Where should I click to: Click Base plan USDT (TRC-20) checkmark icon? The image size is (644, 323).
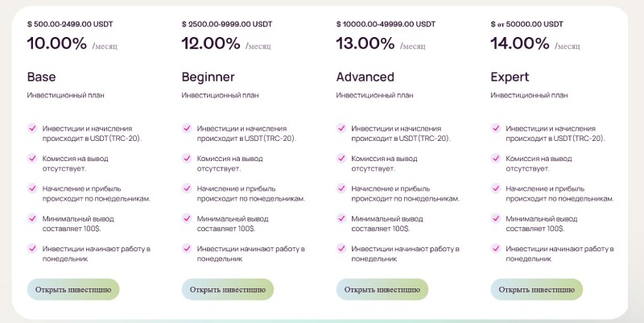click(32, 128)
